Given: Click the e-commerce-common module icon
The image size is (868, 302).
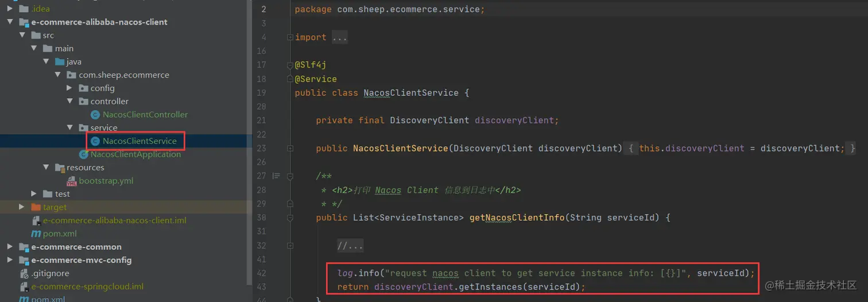Looking at the screenshot, I should tap(24, 246).
